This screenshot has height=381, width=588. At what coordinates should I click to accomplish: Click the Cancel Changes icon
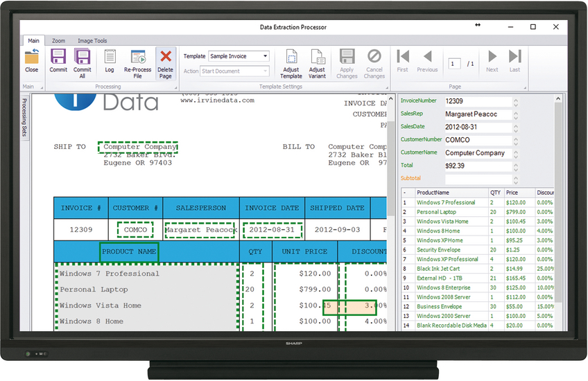pyautogui.click(x=374, y=56)
